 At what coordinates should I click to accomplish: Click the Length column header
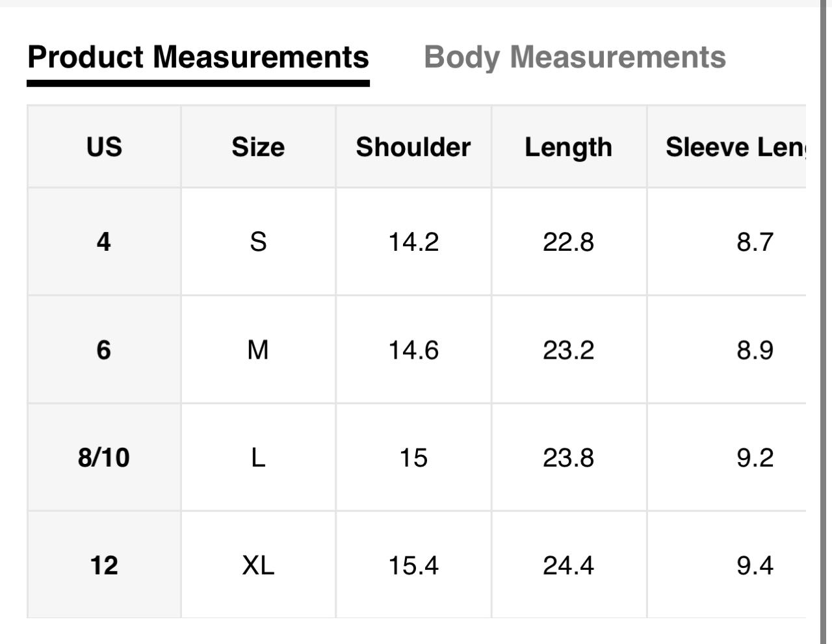pyautogui.click(x=568, y=147)
